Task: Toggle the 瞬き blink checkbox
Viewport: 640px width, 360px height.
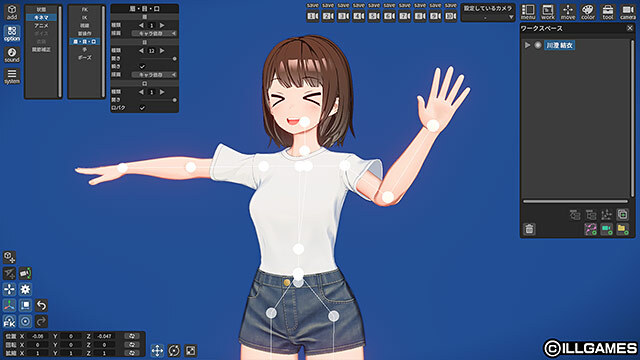Action: point(142,67)
